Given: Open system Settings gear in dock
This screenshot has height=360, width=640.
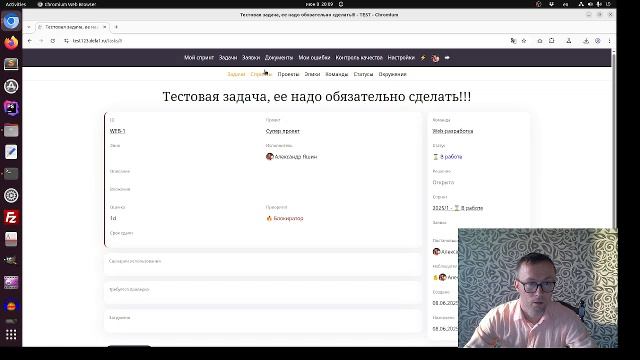Looking at the screenshot, I should (x=11, y=196).
